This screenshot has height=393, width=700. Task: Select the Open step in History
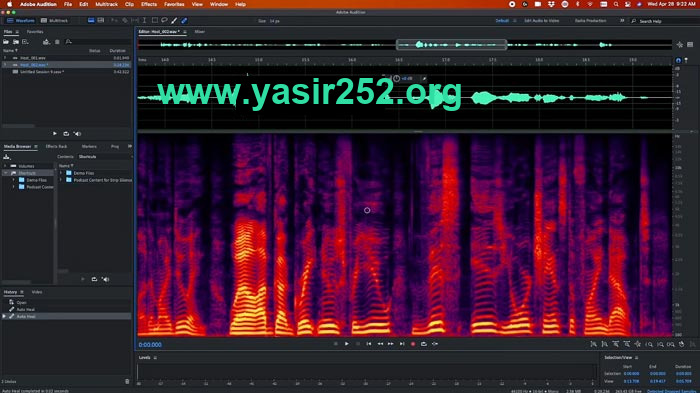pos(21,302)
